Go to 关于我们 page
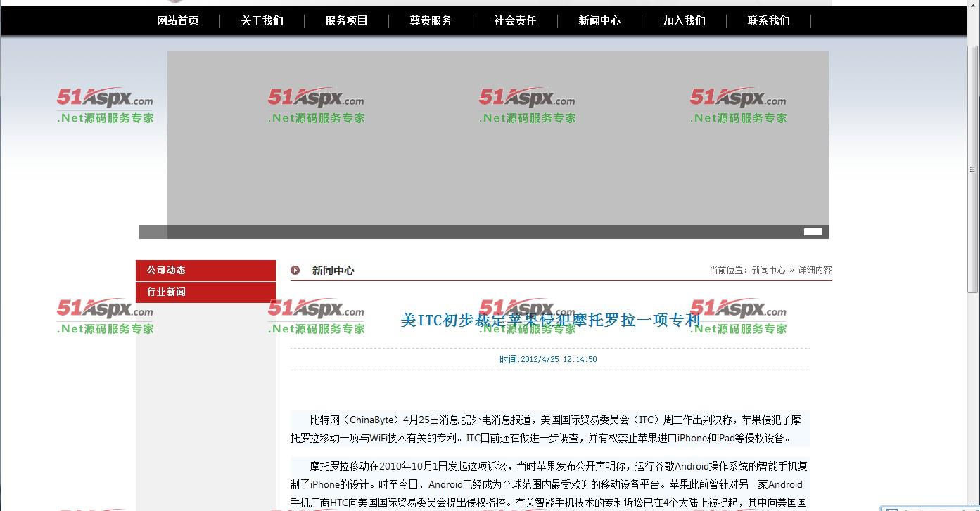Image resolution: width=980 pixels, height=511 pixels. pyautogui.click(x=262, y=21)
